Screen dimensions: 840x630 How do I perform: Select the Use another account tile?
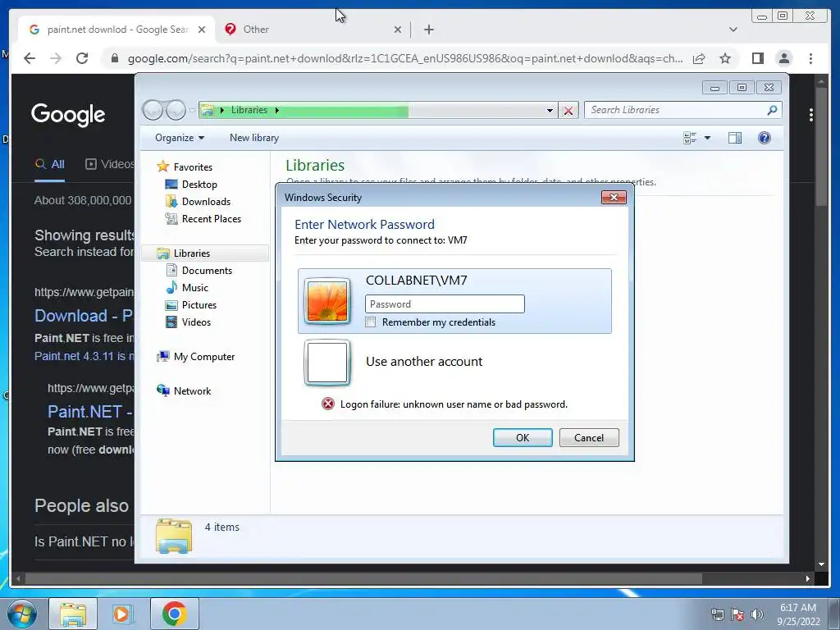[454, 363]
